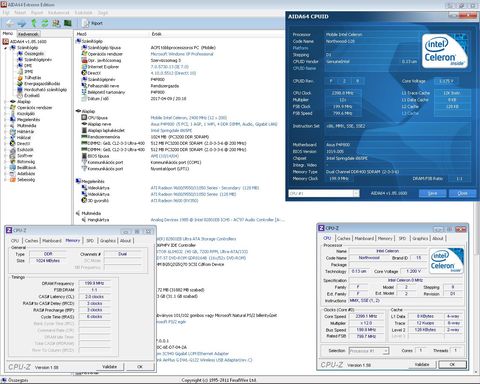
Task: Open Mainboard tab in CPU-Z memory window
Action: pos(52,241)
